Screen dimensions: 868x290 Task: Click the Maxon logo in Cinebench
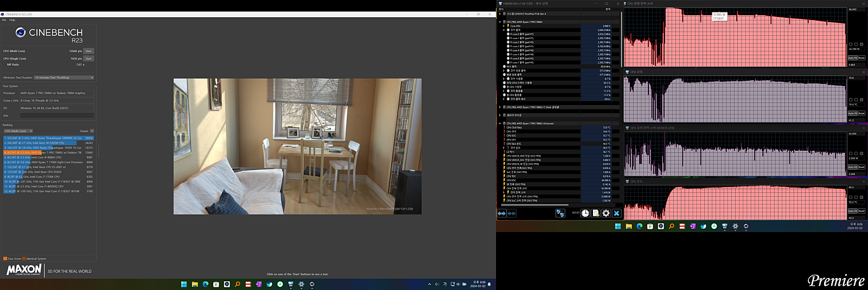click(x=24, y=269)
